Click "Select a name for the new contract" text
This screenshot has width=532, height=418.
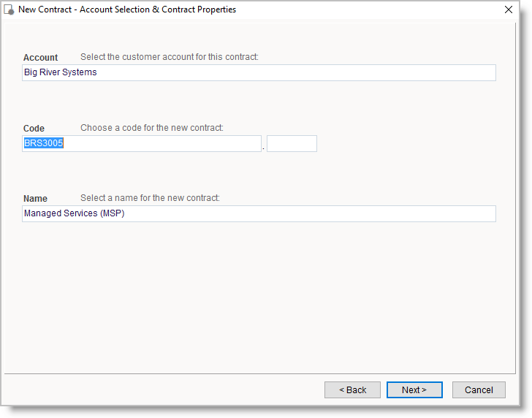click(x=150, y=198)
